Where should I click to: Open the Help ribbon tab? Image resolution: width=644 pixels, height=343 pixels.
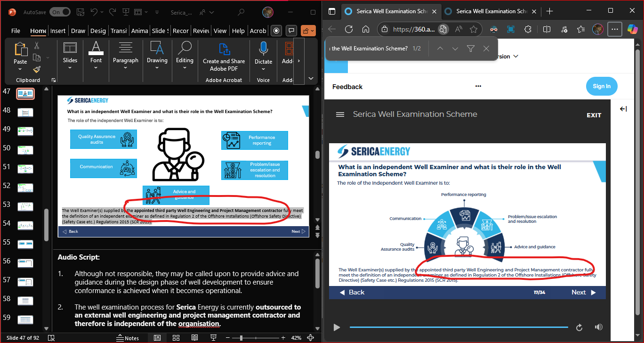point(238,31)
